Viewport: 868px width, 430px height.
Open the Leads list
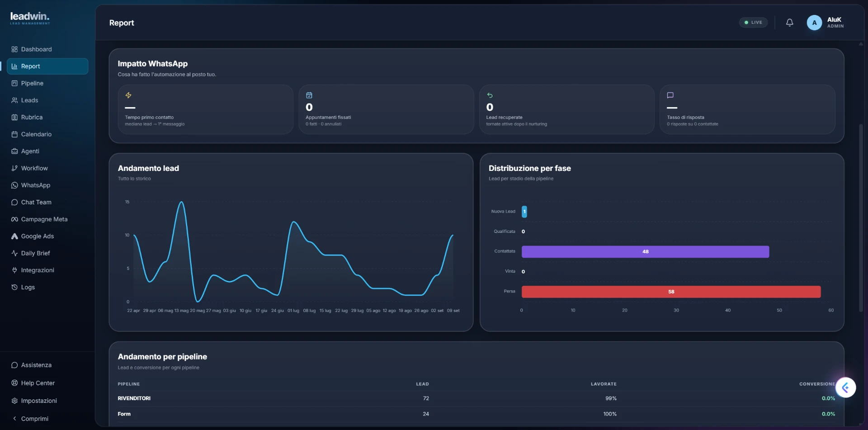[x=47, y=100]
